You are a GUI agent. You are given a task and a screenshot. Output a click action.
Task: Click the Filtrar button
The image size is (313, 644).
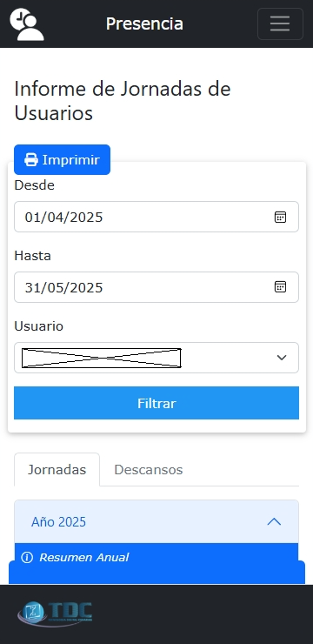coord(156,403)
